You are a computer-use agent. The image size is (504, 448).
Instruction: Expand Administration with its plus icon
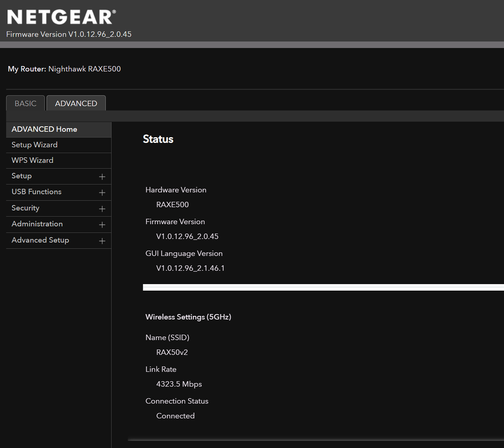pos(102,225)
